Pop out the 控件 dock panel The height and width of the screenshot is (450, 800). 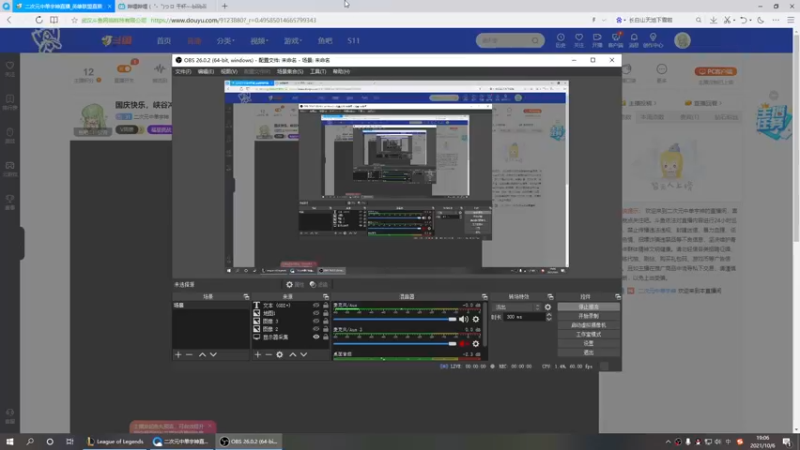[x=618, y=296]
